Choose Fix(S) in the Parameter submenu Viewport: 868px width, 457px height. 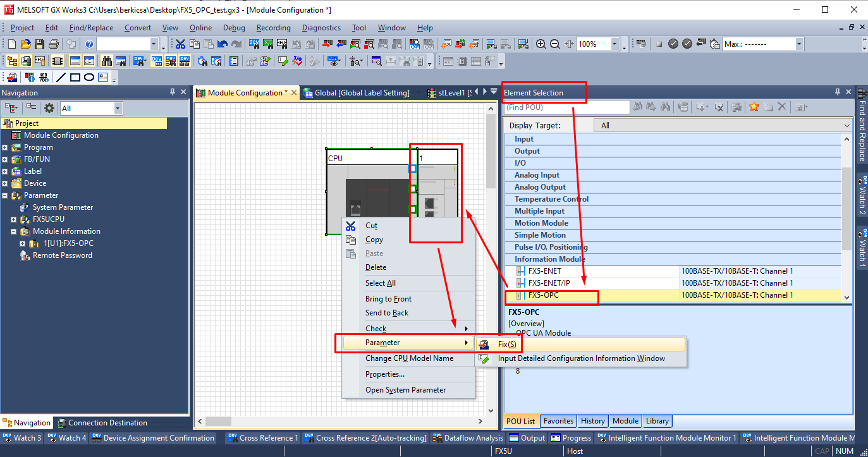(580, 344)
